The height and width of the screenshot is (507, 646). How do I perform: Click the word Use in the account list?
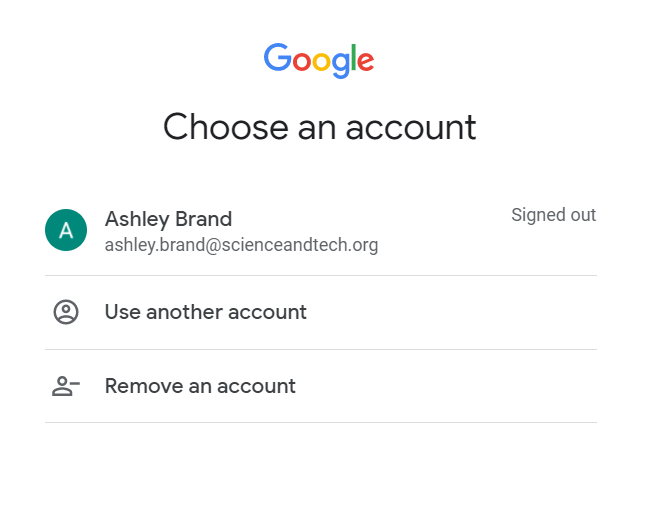[122, 312]
